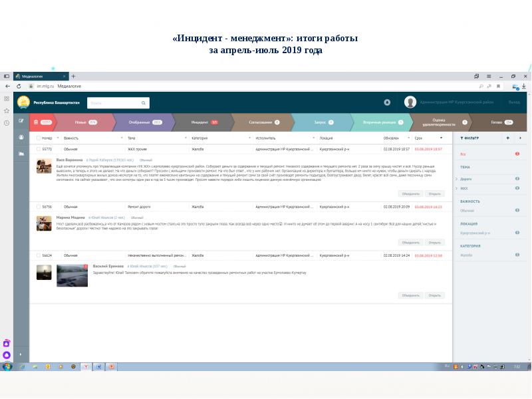Open the road photo thumbnail in third post
Image resolution: width=532 pixels, height=399 pixels.
72,275
